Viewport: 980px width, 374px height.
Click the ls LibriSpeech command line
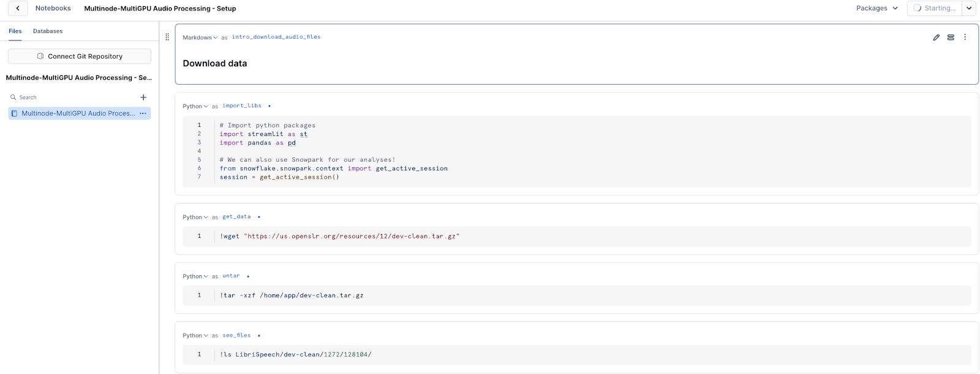(x=295, y=354)
